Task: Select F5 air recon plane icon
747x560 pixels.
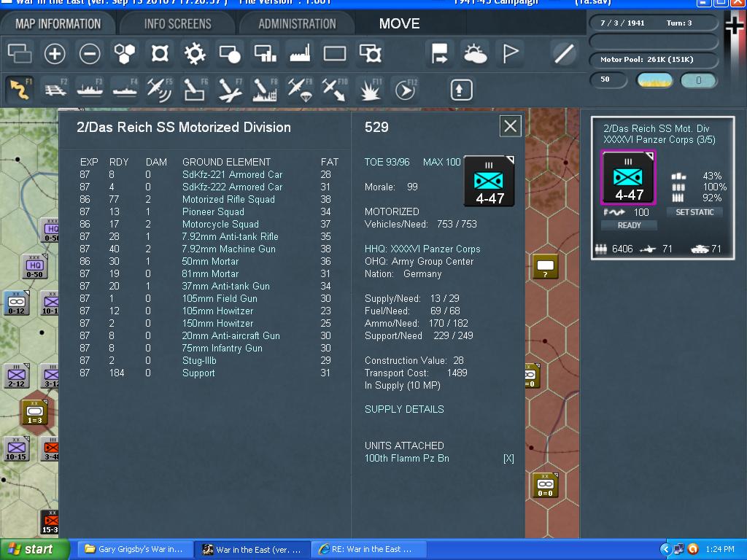Action: [x=160, y=90]
